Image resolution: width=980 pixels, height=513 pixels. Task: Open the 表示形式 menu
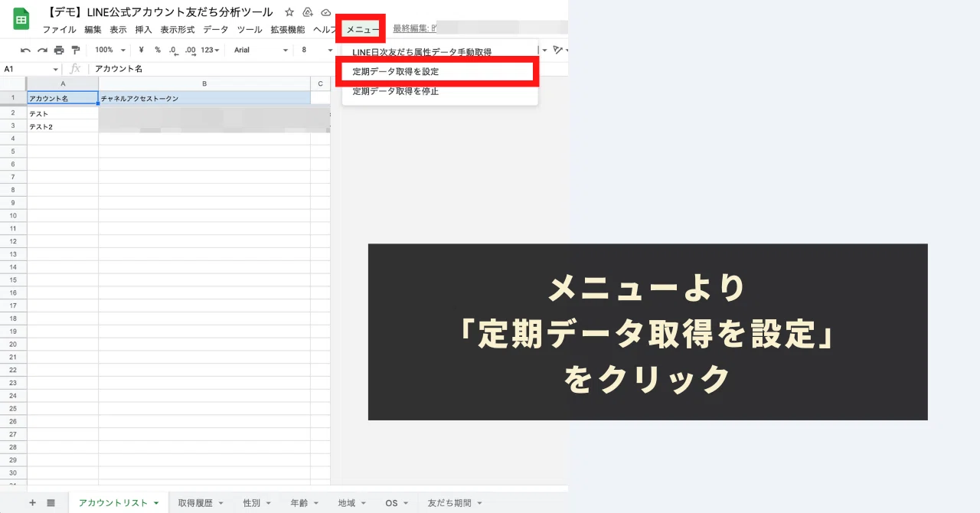click(x=178, y=30)
